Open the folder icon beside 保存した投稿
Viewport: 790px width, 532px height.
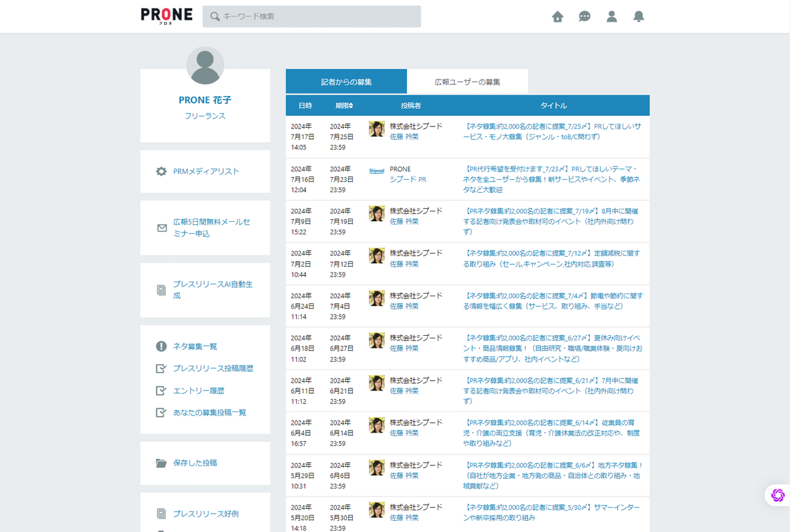(x=160, y=462)
